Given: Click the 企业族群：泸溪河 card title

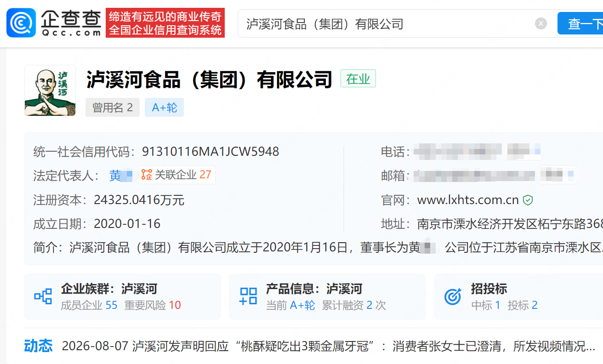Looking at the screenshot, I should [x=109, y=289].
